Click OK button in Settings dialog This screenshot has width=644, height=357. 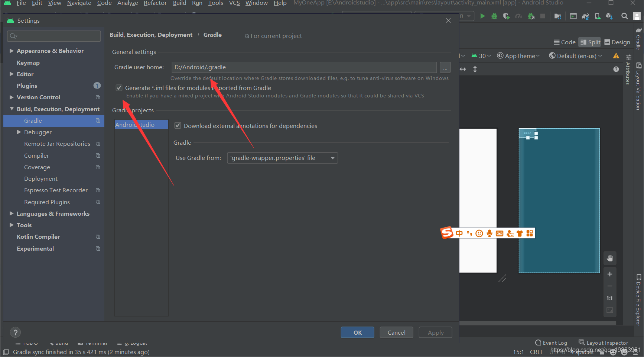coord(358,332)
